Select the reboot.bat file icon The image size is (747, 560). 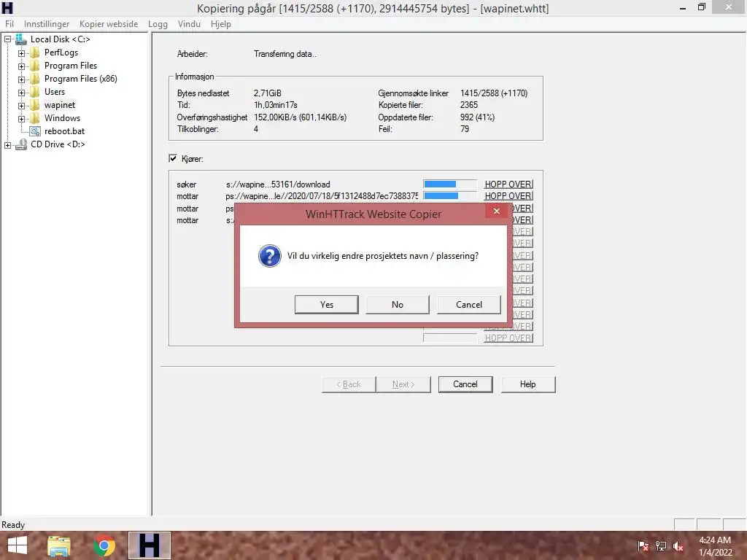(35, 131)
